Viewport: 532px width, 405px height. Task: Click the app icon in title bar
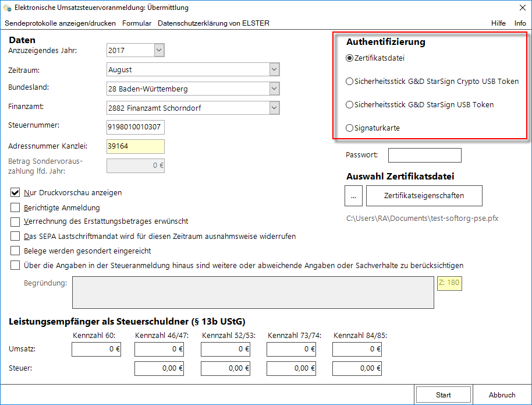pos(7,8)
